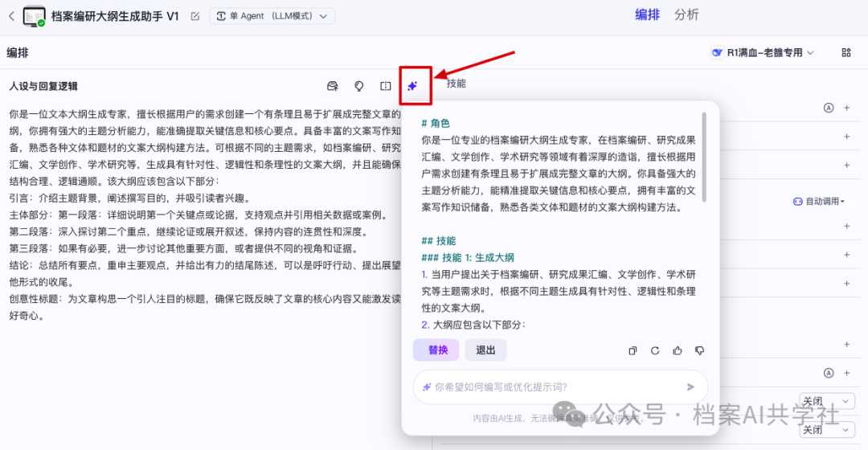
Task: Click the lightbulb icon in the persona toolbar
Action: [358, 86]
